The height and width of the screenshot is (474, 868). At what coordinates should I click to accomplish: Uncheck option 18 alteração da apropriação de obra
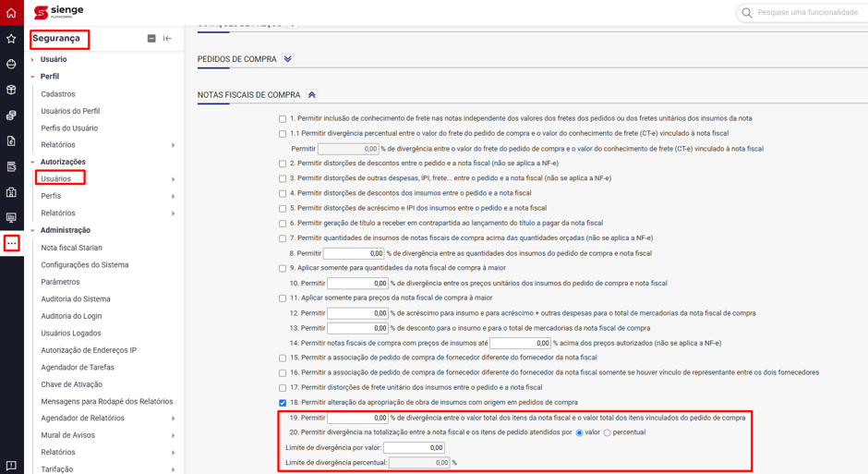coord(283,403)
